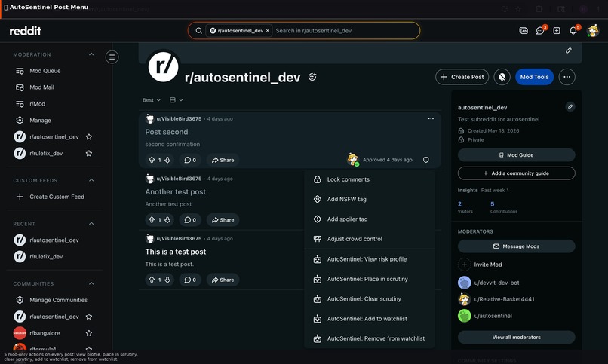Viewport: 608px width, 364px height.
Task: Click the mod shield on Post second
Action: (425, 160)
